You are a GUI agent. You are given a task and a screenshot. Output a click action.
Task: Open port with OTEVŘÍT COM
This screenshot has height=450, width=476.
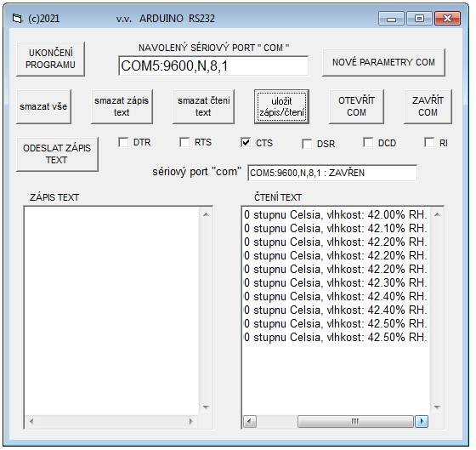click(356, 106)
